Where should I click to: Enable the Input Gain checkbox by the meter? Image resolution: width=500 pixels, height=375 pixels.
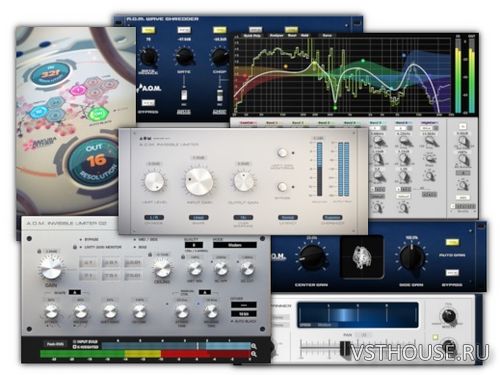tap(74, 342)
